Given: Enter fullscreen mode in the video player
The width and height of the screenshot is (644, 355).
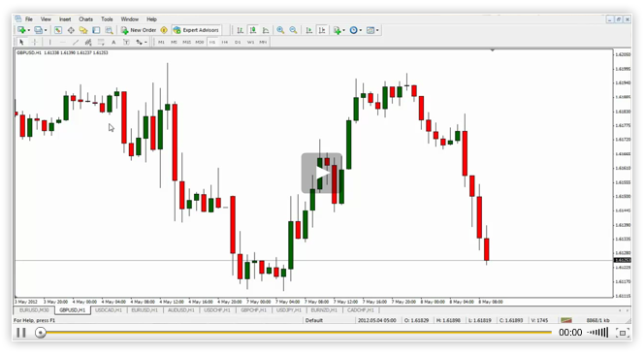Looking at the screenshot, I should (623, 333).
